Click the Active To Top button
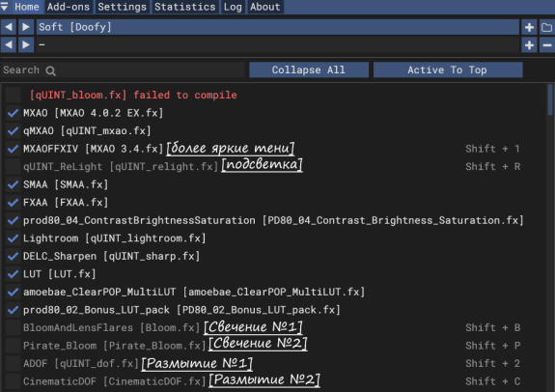Image resolution: width=555 pixels, height=392 pixels. coord(448,70)
